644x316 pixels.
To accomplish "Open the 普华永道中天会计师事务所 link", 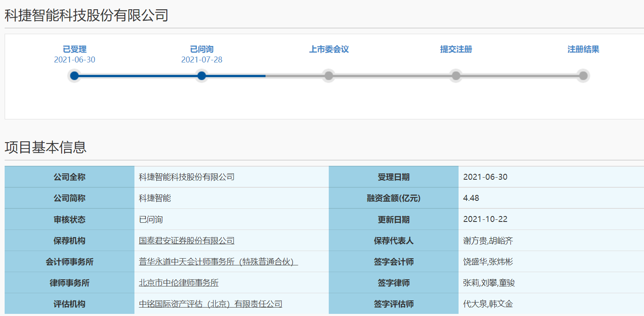I will [218, 262].
